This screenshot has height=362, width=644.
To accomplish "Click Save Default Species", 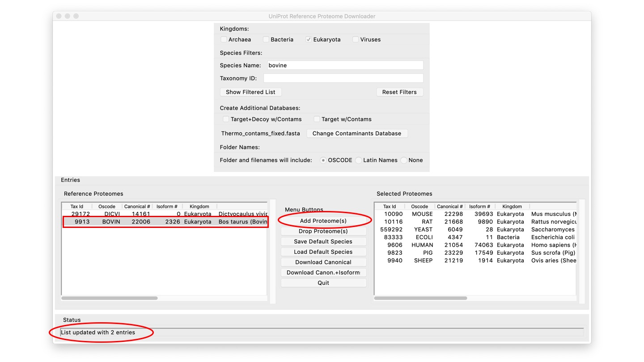I will (x=323, y=241).
